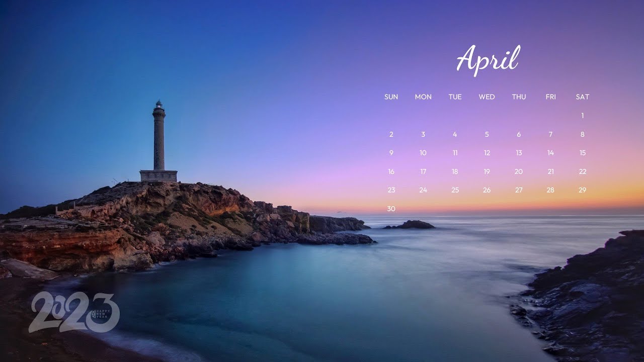Select date 14 under Friday
Screen dimensions: 644x362
pos(550,153)
